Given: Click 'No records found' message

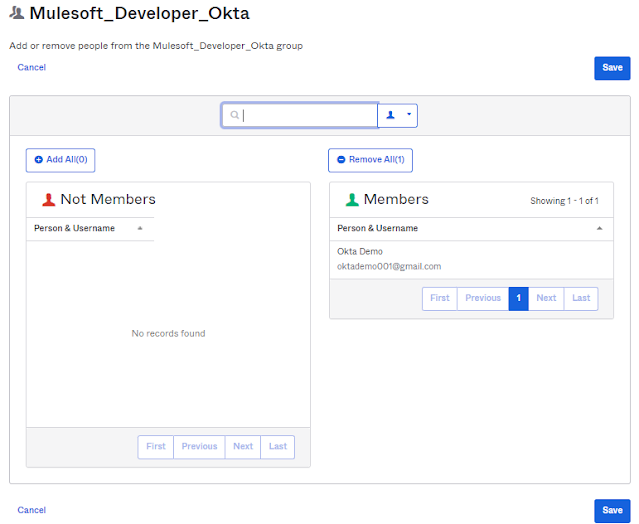Looking at the screenshot, I should (x=168, y=334).
